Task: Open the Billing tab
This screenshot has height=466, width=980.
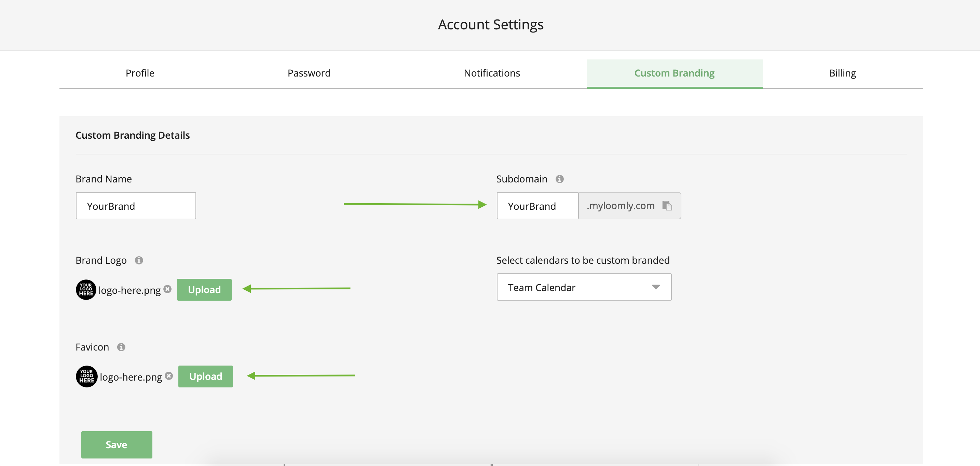Action: (842, 73)
